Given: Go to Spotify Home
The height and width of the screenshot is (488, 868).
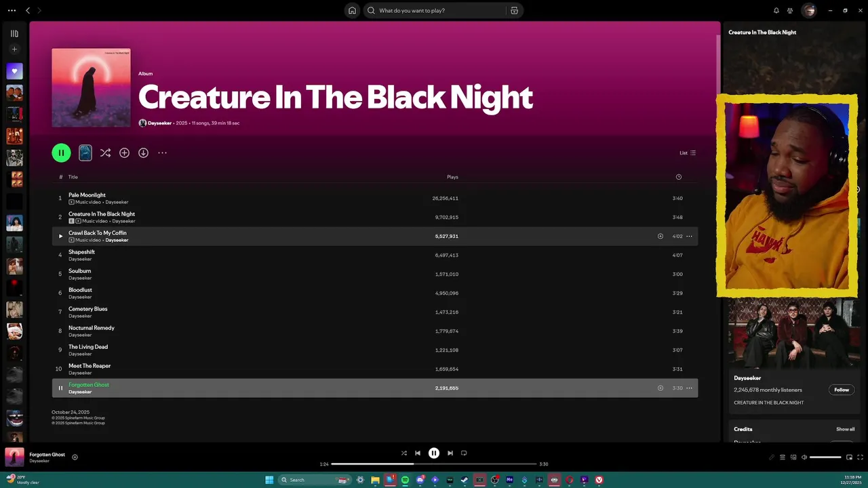Looking at the screenshot, I should 352,10.
